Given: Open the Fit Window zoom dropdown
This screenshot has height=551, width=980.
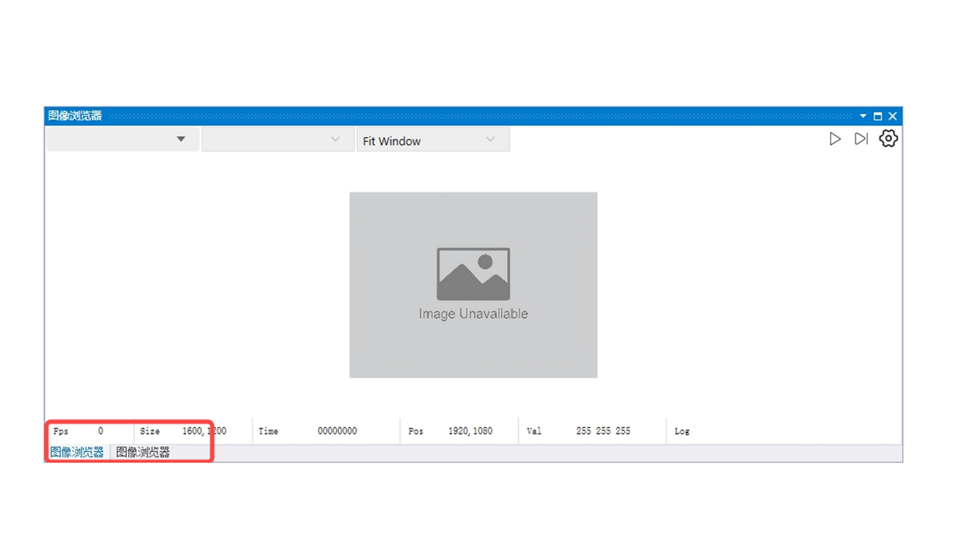Looking at the screenshot, I should (433, 140).
